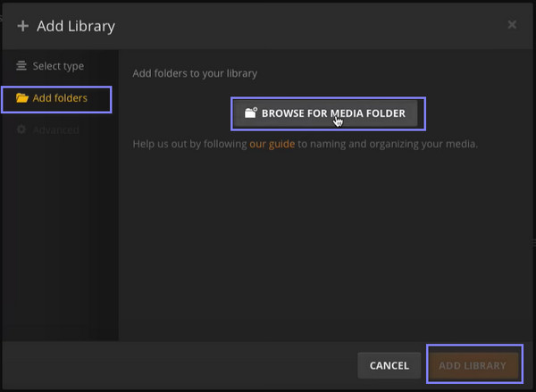The image size is (536, 392).
Task: Cancel the Add Library dialog
Action: coord(389,365)
